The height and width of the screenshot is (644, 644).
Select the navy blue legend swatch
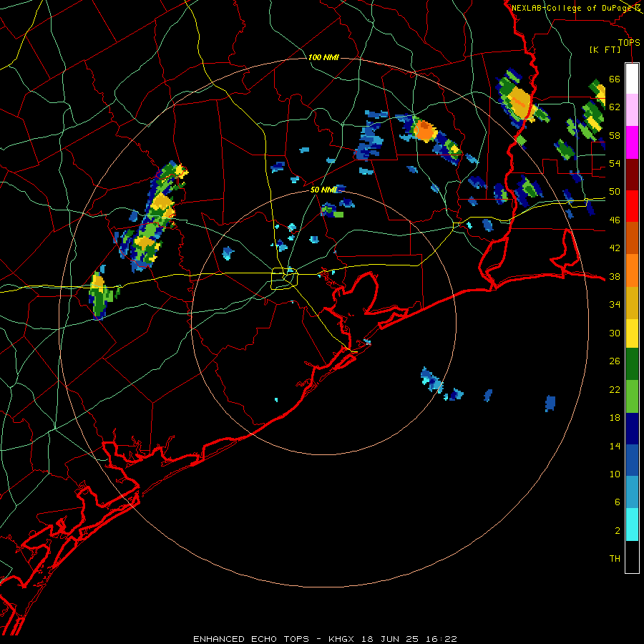[x=632, y=429]
